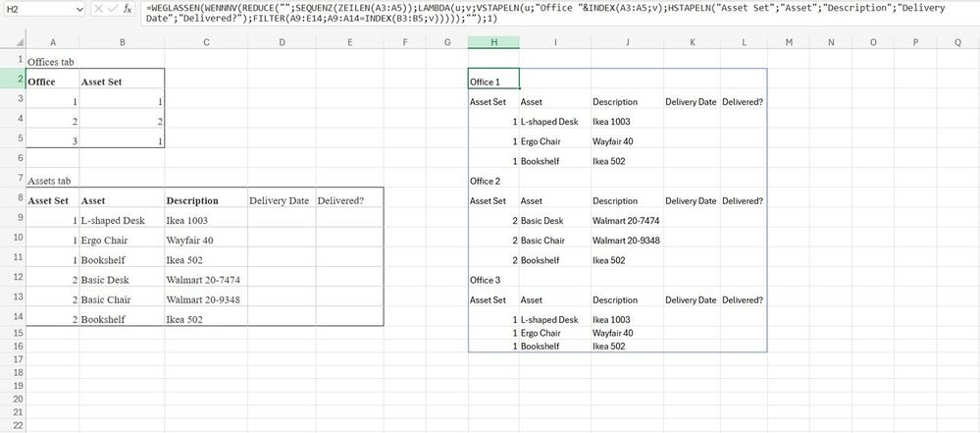Click 'Basic Desk' in column B
980x433 pixels.
(x=122, y=277)
